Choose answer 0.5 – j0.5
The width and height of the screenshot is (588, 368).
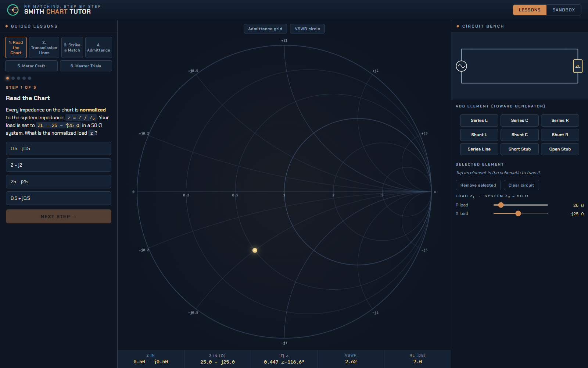click(x=58, y=149)
